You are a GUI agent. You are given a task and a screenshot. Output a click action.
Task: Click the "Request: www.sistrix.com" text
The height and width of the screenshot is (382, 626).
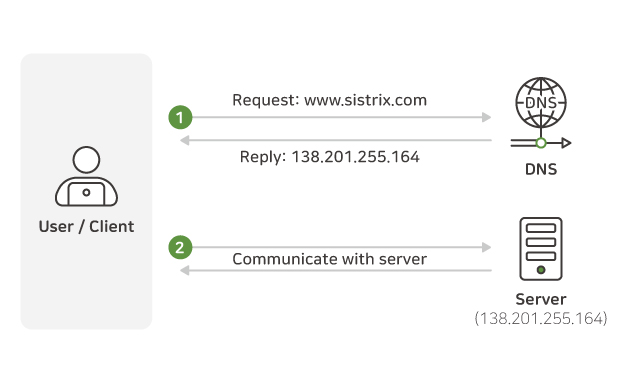(x=329, y=100)
